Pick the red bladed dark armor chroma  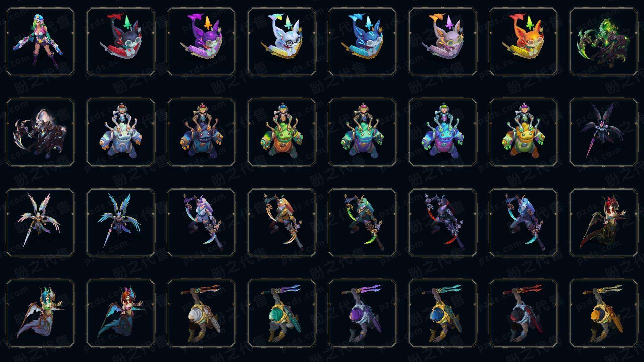443,223
